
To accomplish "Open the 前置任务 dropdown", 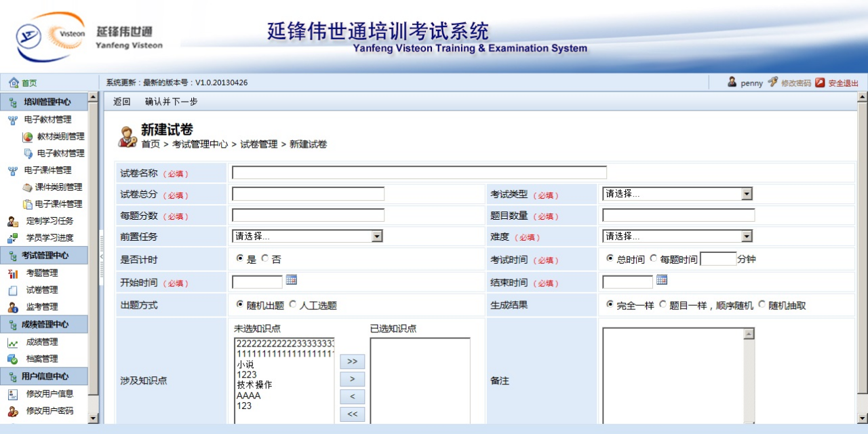I will coord(307,236).
